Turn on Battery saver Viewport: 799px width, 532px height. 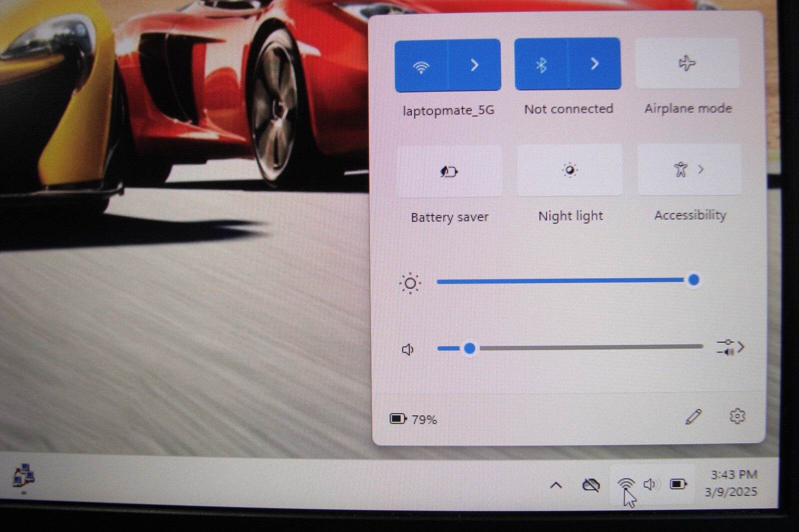tap(449, 172)
